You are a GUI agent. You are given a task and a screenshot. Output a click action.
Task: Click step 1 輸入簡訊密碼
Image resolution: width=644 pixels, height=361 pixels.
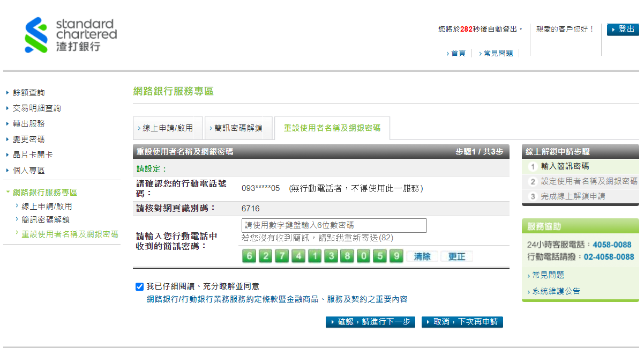pyautogui.click(x=565, y=167)
